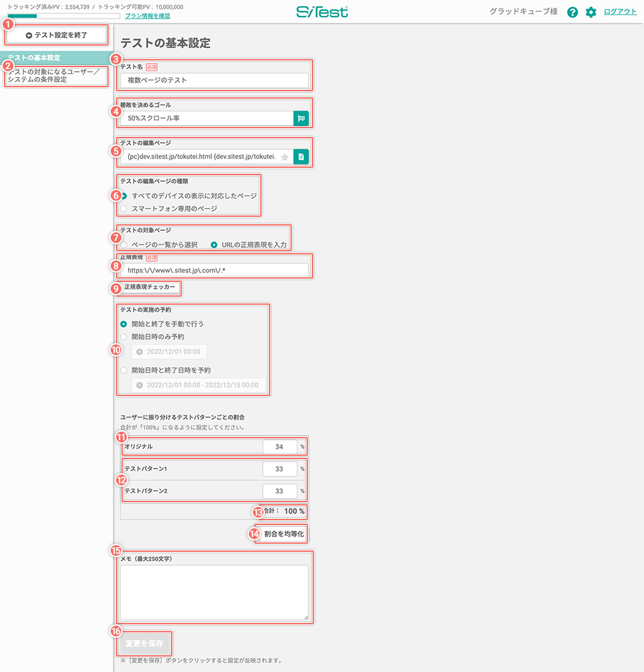Click the テストパターン1 percentage field
Image resolution: width=644 pixels, height=672 pixels.
click(x=280, y=469)
